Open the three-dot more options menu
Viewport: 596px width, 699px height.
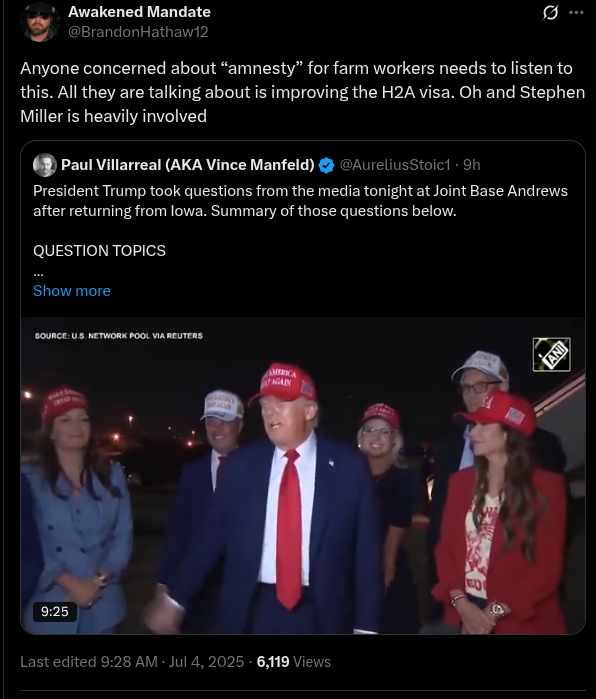tap(576, 12)
